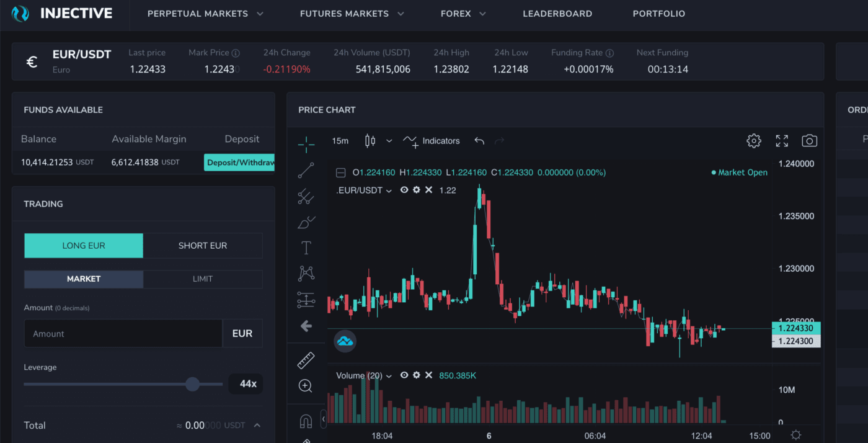
Task: Expand the Perpetual Markets dropdown
Action: (205, 14)
